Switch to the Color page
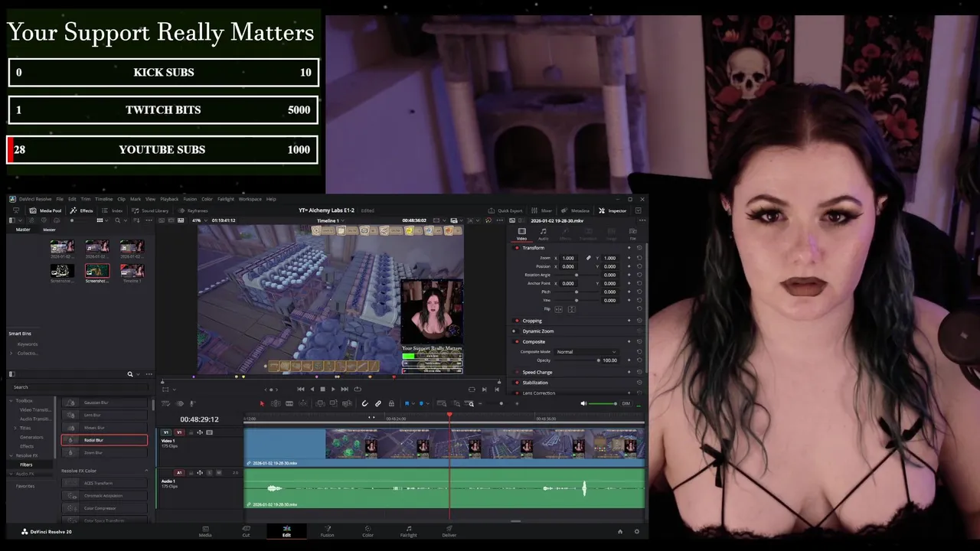 [x=367, y=531]
